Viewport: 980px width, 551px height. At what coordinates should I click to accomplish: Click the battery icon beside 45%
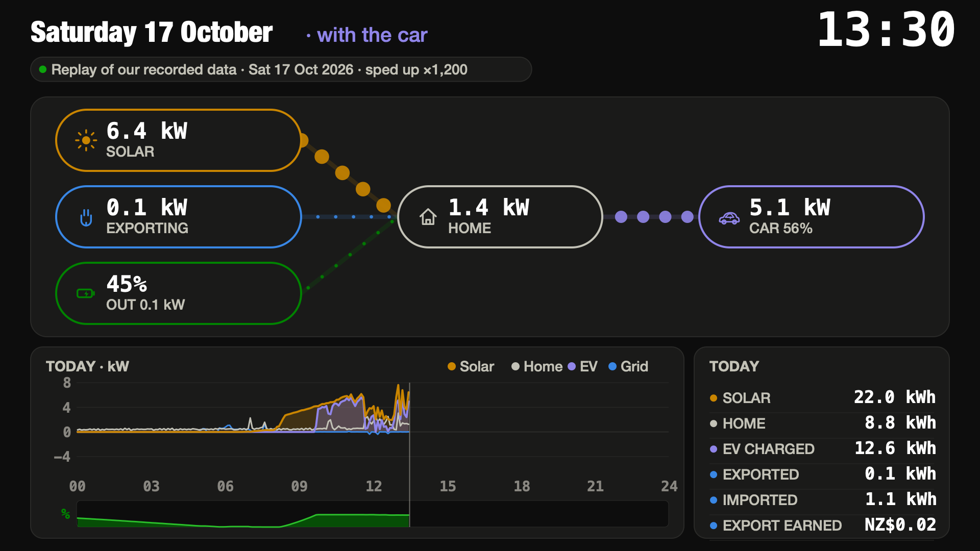pyautogui.click(x=86, y=293)
